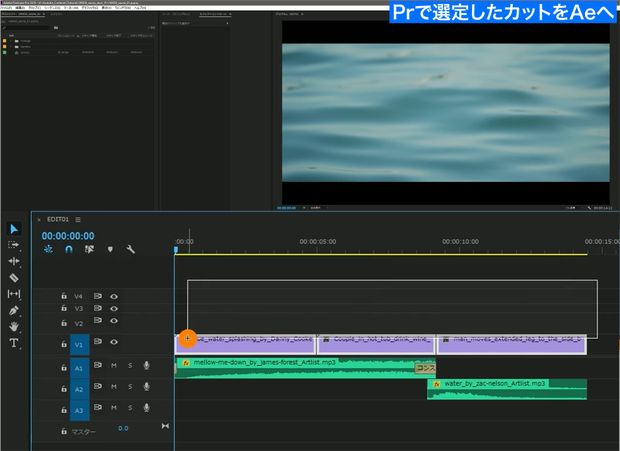This screenshot has width=620, height=451.
Task: Select the last purple clip on V1
Action: pos(512,345)
